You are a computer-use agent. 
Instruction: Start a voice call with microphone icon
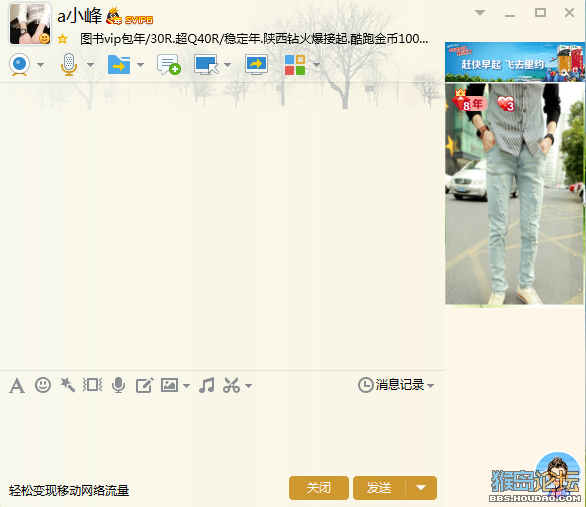(69, 65)
